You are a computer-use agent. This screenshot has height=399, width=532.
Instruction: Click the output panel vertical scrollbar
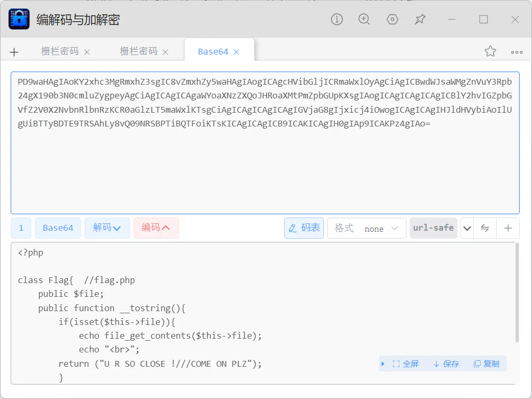pos(517,293)
